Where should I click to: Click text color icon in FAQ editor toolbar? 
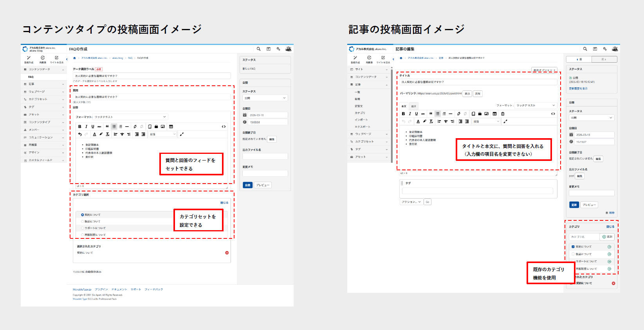pos(94,134)
